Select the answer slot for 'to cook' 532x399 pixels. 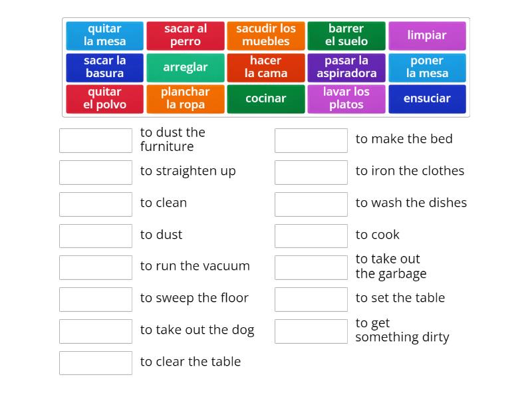point(311,236)
